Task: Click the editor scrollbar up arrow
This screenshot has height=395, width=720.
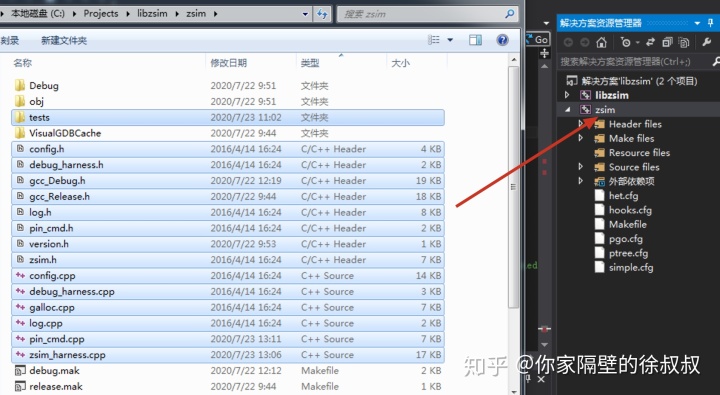Action: pos(545,66)
